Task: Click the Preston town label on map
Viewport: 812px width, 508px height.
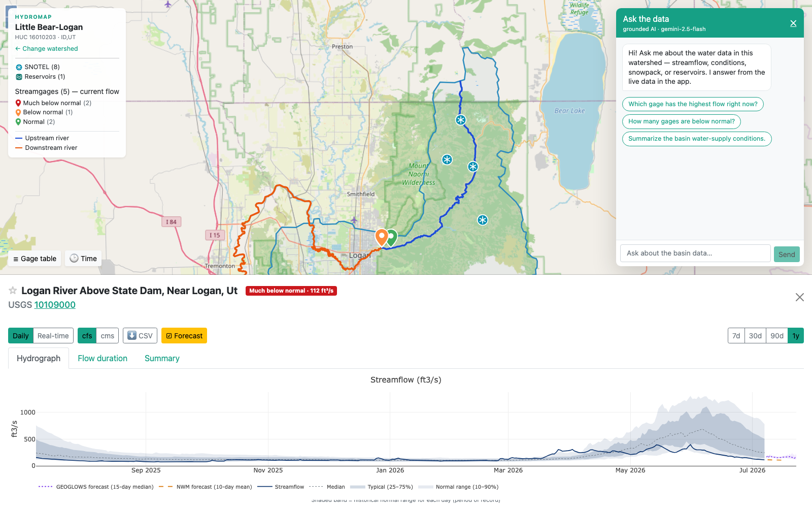Action: point(342,47)
